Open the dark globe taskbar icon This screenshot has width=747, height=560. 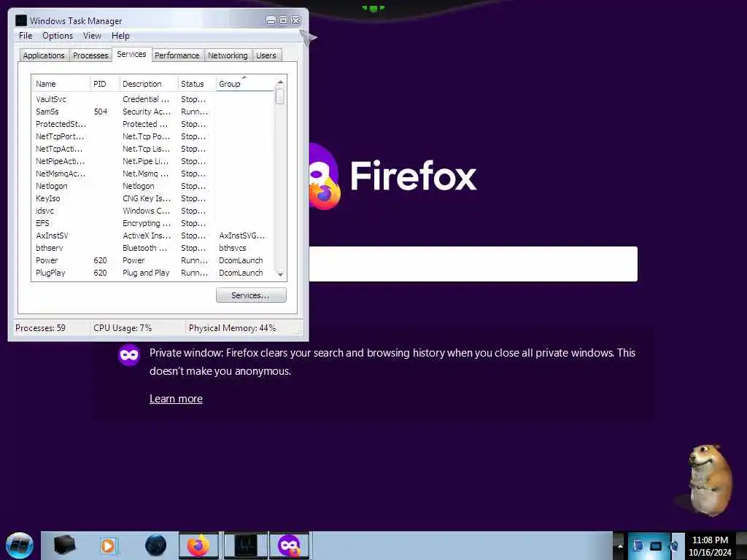(155, 545)
